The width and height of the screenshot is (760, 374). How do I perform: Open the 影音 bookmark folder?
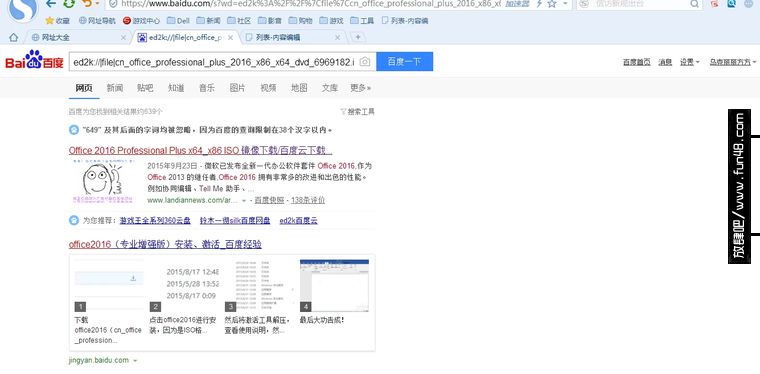tap(269, 21)
